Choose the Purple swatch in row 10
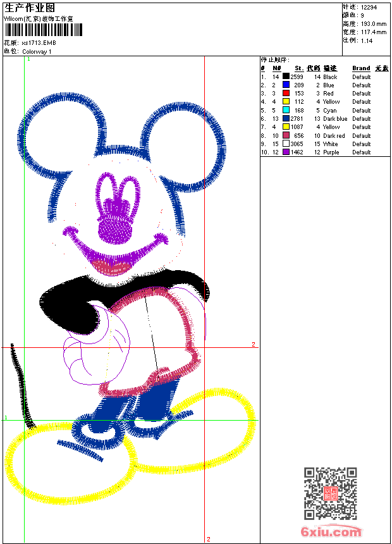This screenshot has height=544, width=392. [x=286, y=152]
